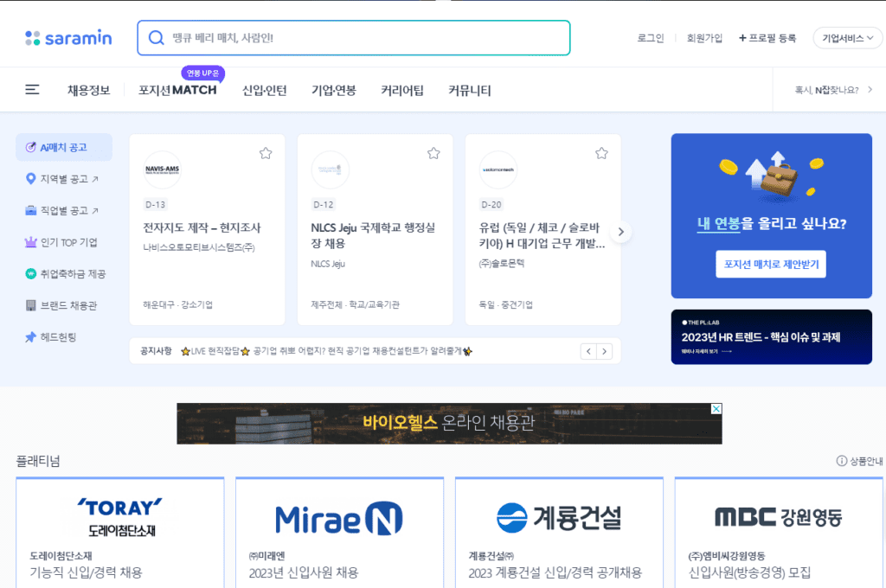886x588 pixels.
Task: Go to previous 공지사항 notice
Action: pyautogui.click(x=588, y=351)
